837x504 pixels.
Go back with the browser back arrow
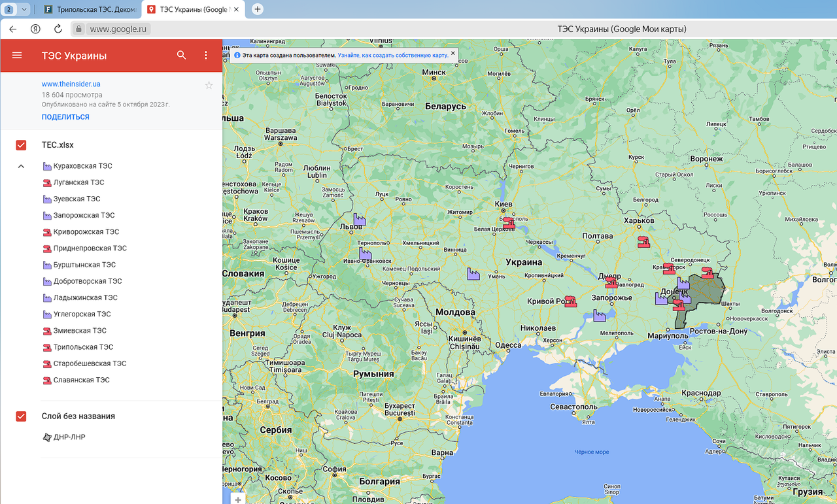click(x=13, y=29)
